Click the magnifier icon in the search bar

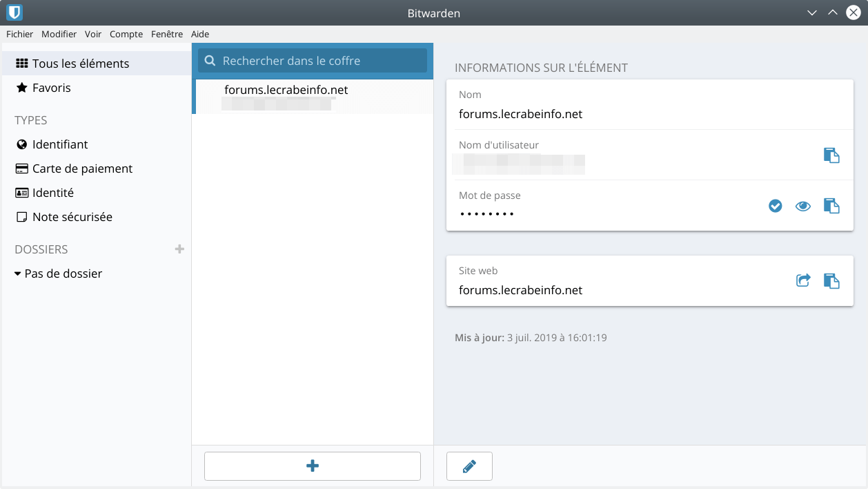[x=210, y=61]
